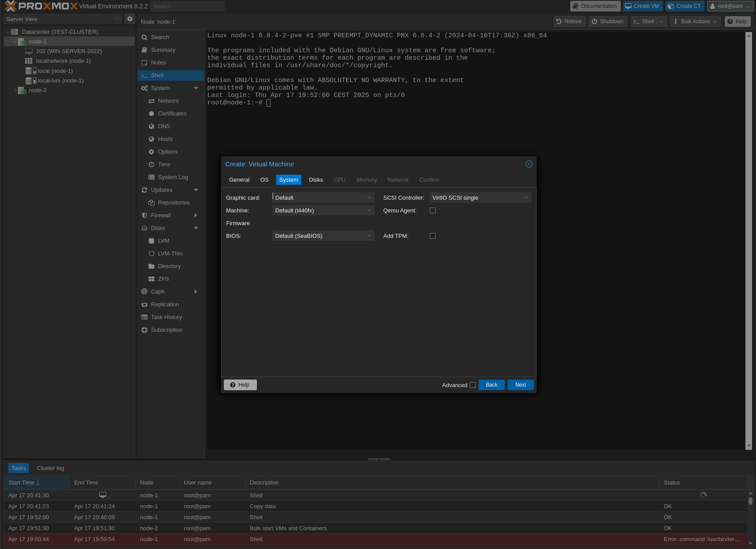The height and width of the screenshot is (549, 756).
Task: Collapse the Disks section in sidebar
Action: (x=195, y=228)
